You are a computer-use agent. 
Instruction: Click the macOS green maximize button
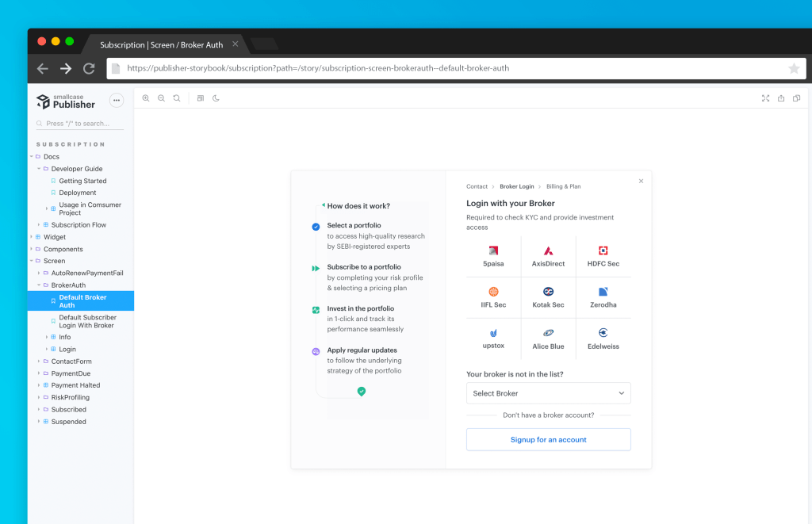[70, 41]
